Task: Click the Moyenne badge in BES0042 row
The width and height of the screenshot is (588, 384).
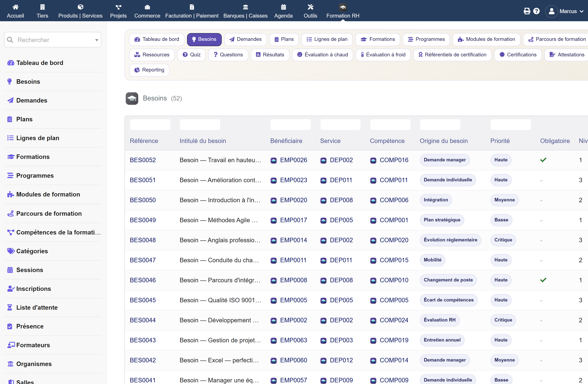Action: (504, 360)
